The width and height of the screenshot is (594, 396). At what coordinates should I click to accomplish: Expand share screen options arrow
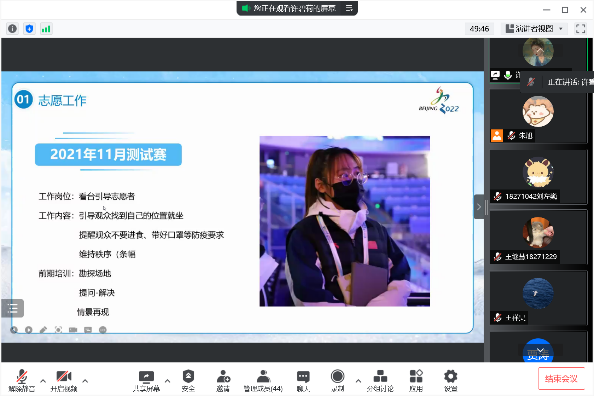pyautogui.click(x=167, y=380)
